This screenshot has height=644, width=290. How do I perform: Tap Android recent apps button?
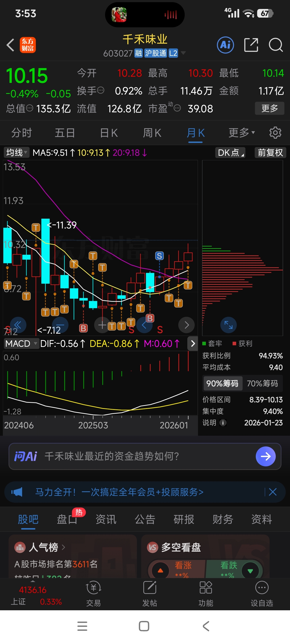click(x=82, y=626)
